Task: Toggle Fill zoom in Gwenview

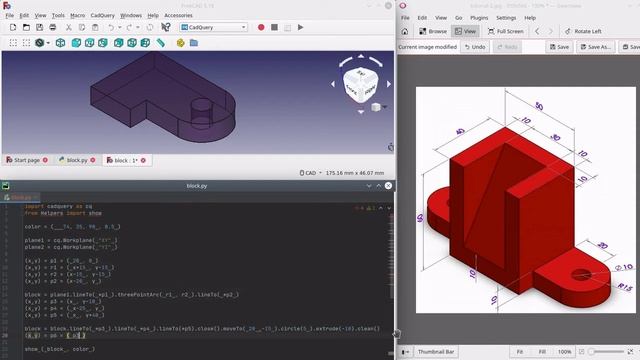Action: (x=542, y=352)
